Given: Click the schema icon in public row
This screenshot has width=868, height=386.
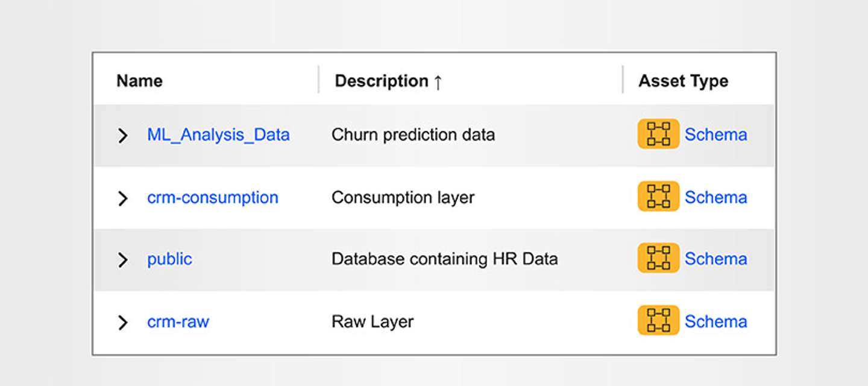Looking at the screenshot, I should (658, 258).
